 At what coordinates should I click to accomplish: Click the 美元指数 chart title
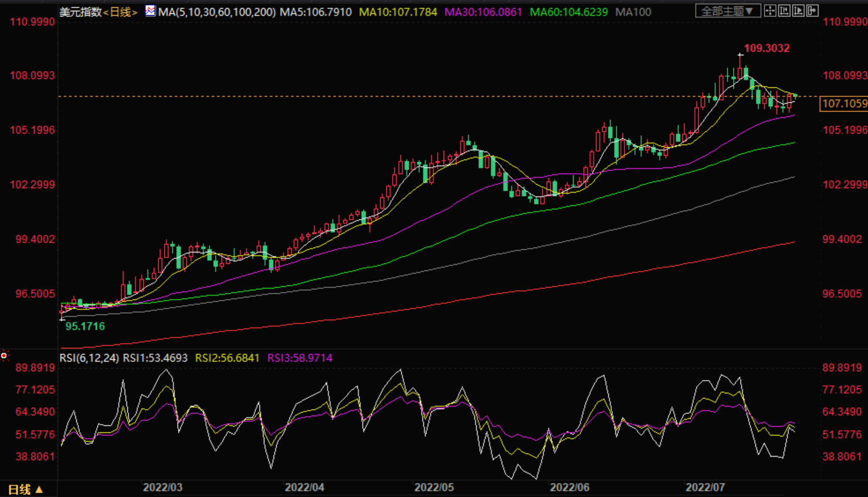(x=80, y=12)
